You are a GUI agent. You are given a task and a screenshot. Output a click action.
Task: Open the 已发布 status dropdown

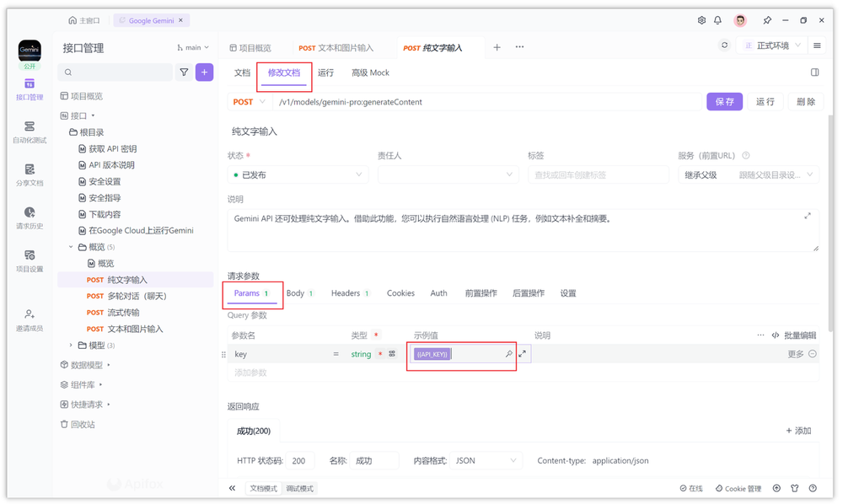(297, 174)
